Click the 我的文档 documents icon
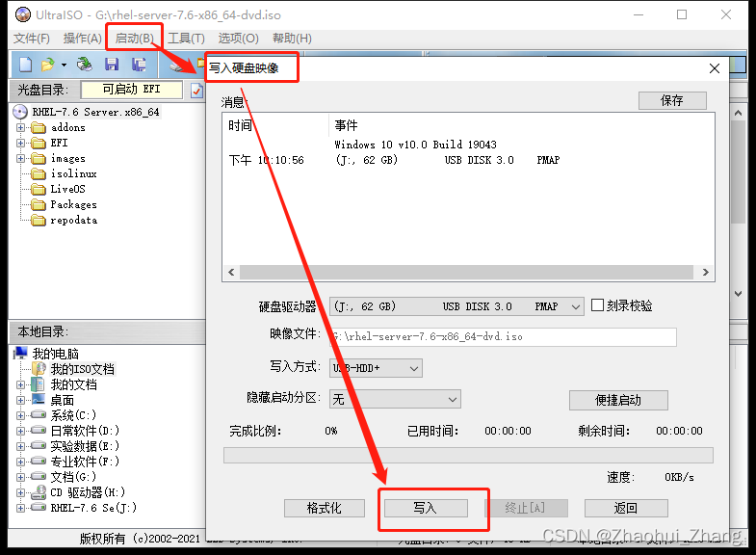Screen dimensions: 756x555 (x=39, y=384)
